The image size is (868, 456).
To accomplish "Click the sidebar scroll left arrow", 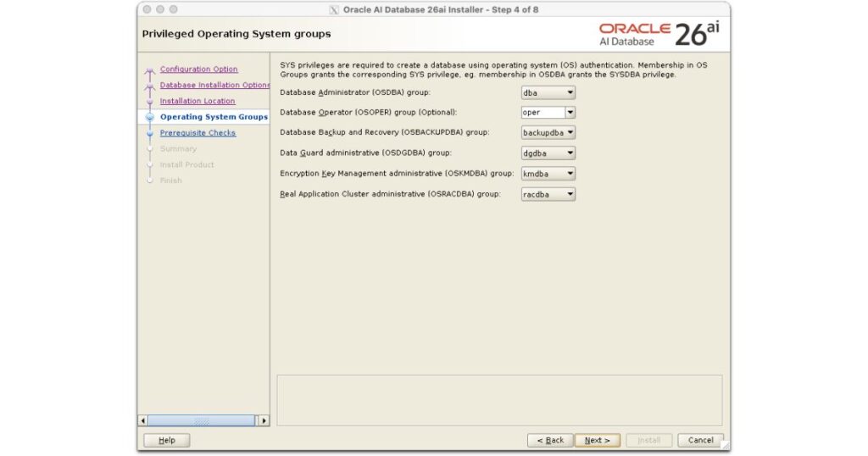I will [x=143, y=420].
